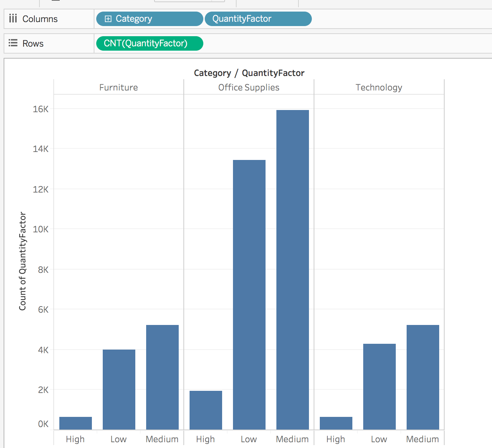Select the High label under Technology

coord(336,439)
